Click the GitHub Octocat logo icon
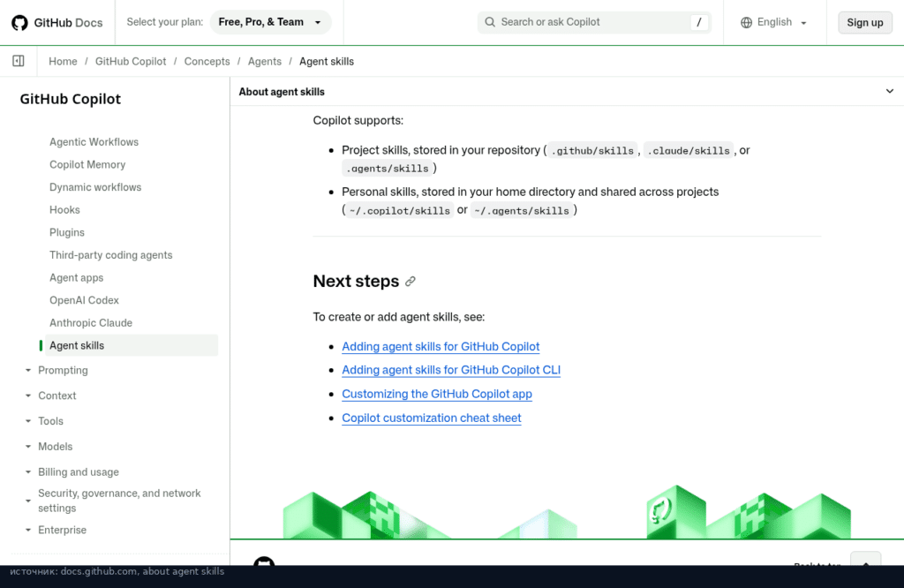Screen dimensions: 904x588 [x=19, y=22]
